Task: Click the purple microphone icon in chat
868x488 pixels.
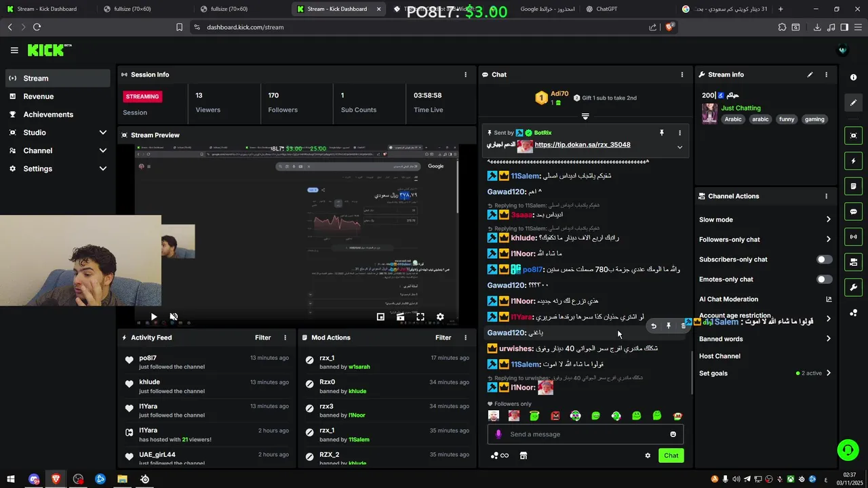Action: pos(498,434)
